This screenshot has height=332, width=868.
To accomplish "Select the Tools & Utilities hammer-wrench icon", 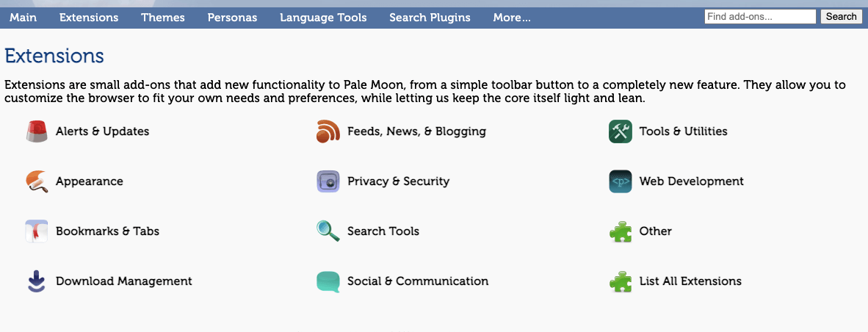I will tap(620, 131).
